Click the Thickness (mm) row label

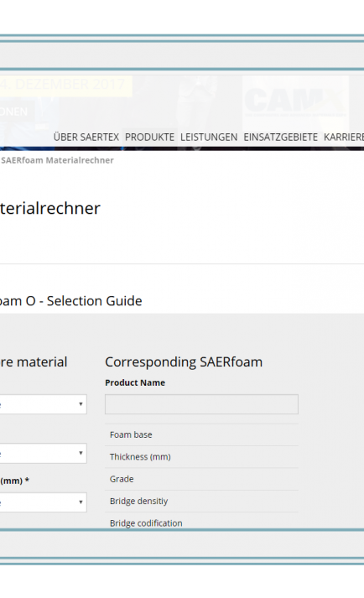coord(140,457)
